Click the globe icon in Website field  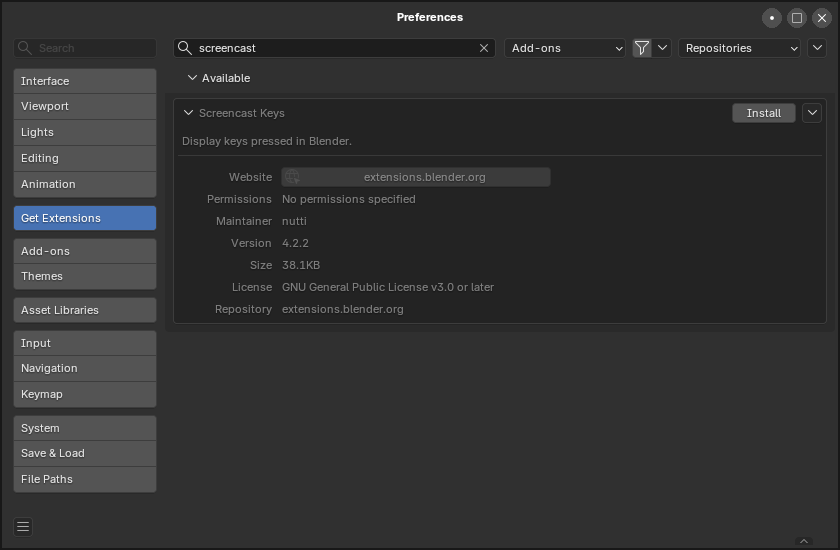pyautogui.click(x=292, y=177)
